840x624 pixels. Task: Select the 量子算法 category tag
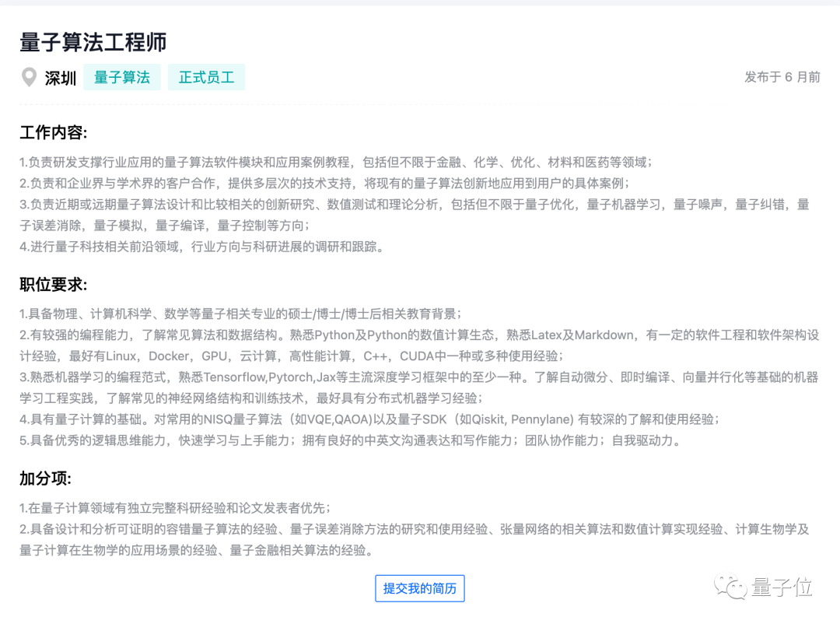122,77
